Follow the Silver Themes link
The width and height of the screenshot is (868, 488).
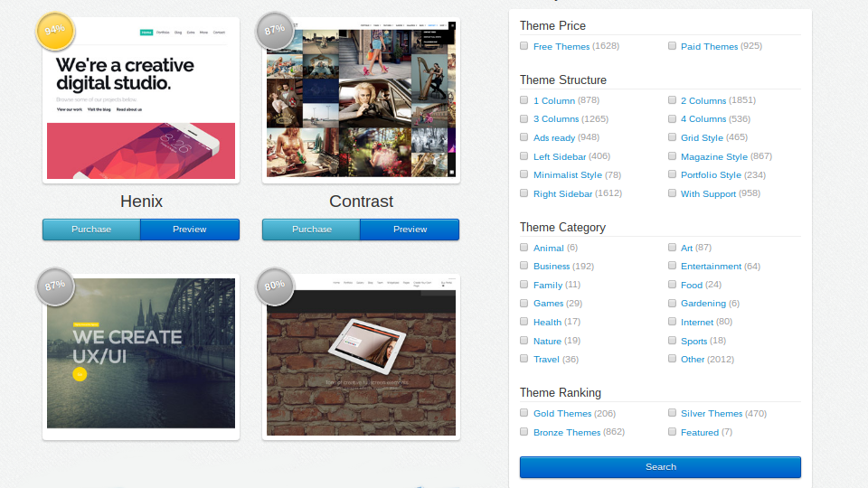[x=712, y=413]
